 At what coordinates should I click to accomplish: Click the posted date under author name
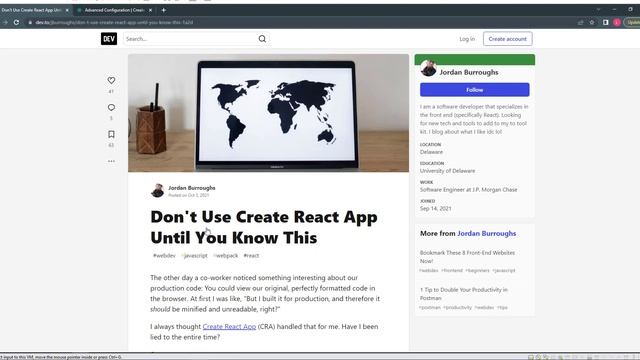point(189,195)
